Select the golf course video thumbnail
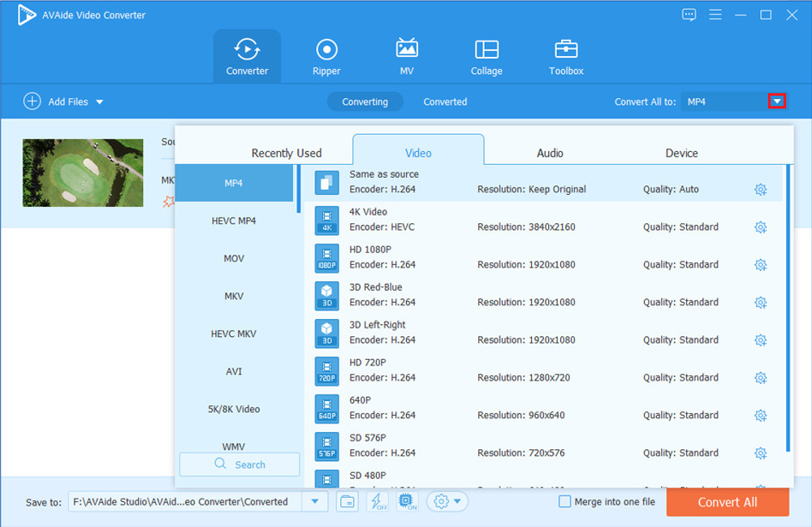The height and width of the screenshot is (527, 812). [x=83, y=172]
